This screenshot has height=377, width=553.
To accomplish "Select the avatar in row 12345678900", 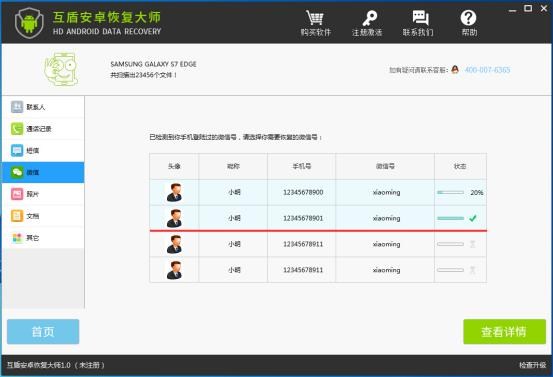I will (x=174, y=193).
